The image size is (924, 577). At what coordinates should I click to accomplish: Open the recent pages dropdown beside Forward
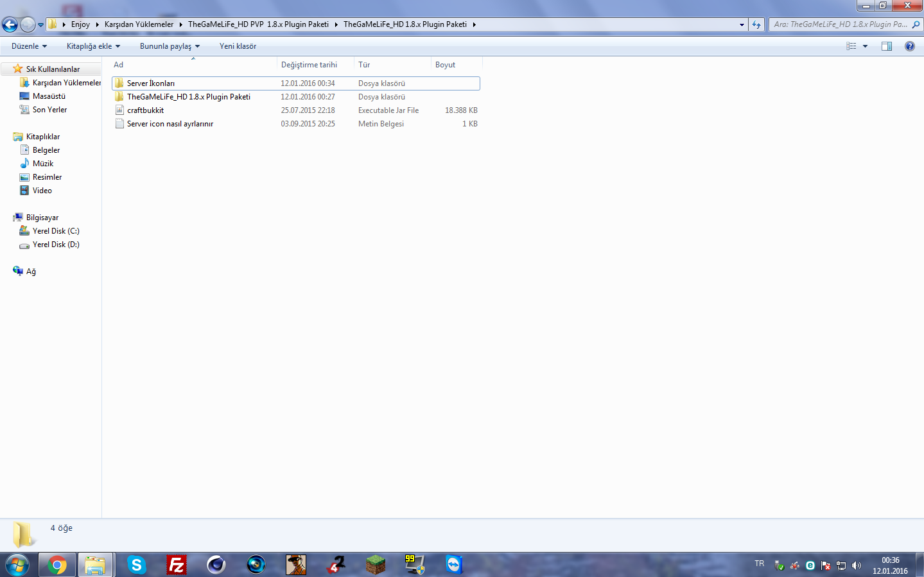click(40, 25)
